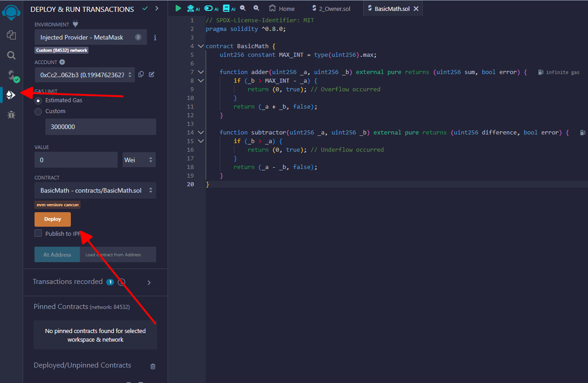Click the Pinned Contracts heading
The image size is (588, 383).
pyautogui.click(x=61, y=307)
